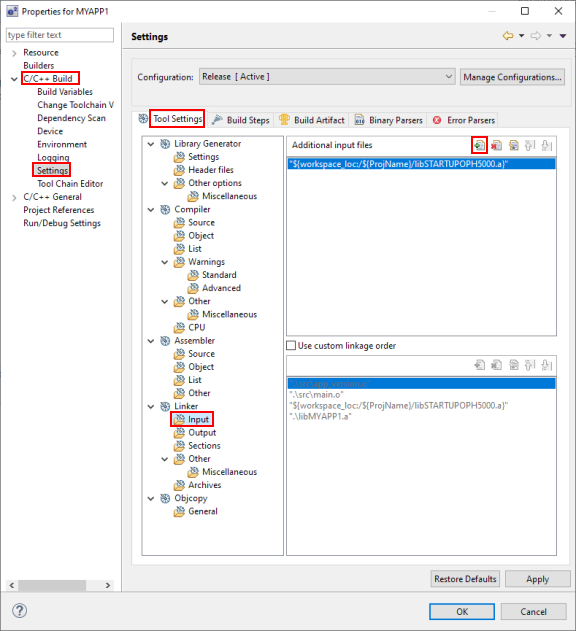Enable Use custom linkage order
576x631 pixels.
tap(291, 346)
